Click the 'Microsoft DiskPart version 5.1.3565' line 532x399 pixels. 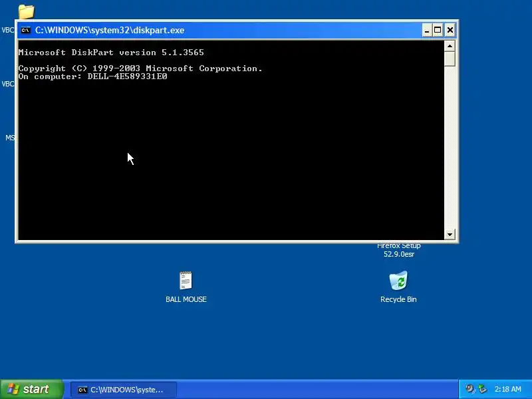[x=111, y=53]
